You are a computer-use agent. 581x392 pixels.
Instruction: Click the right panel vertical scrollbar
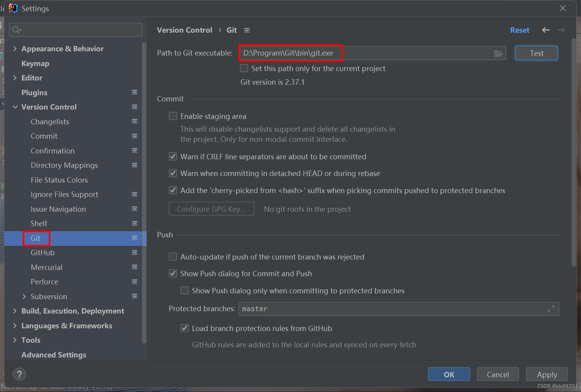574,152
